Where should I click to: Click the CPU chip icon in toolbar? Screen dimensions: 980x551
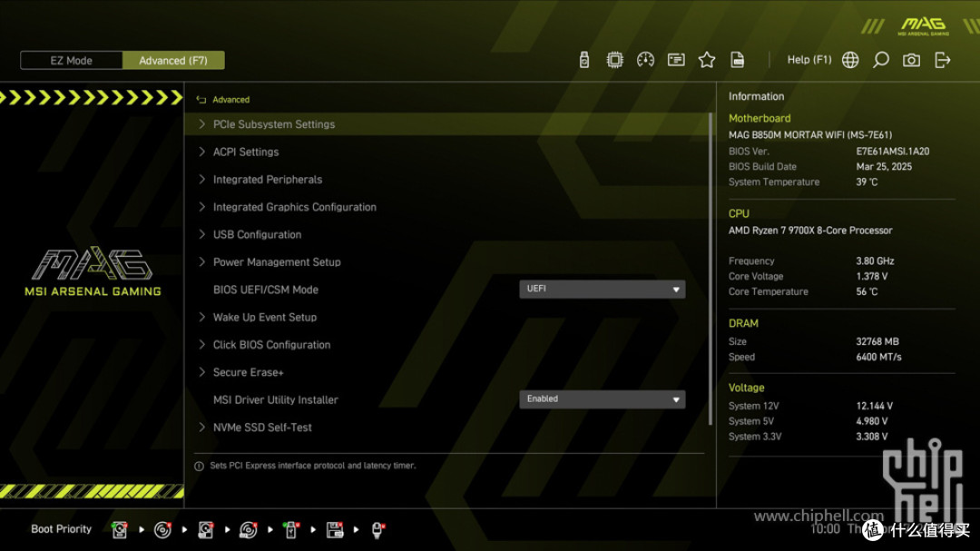(x=615, y=60)
